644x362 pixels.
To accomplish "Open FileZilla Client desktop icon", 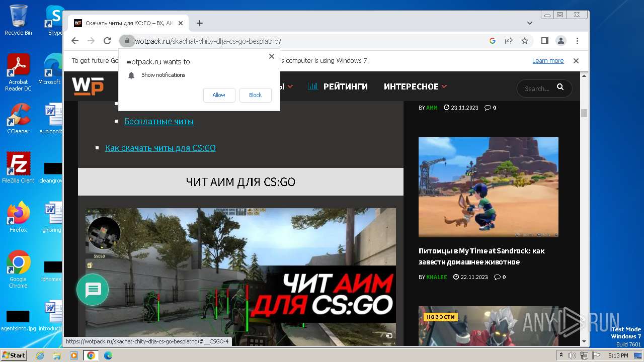I will 18,167.
